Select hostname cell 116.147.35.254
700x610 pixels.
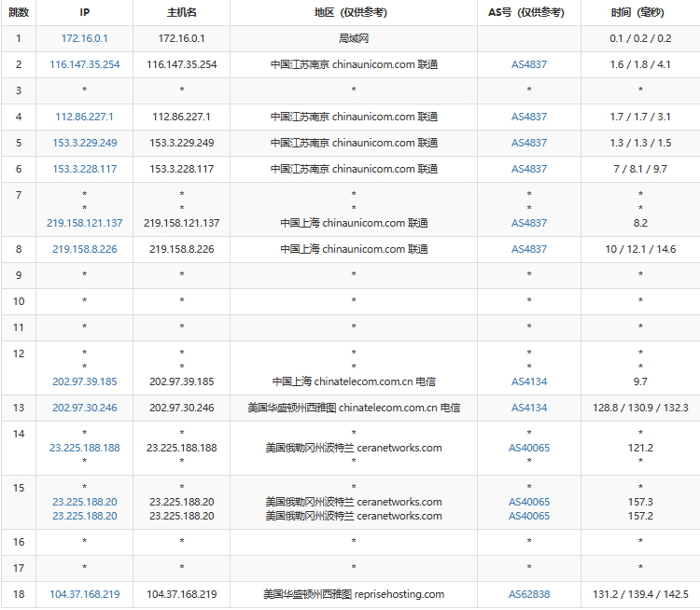182,64
